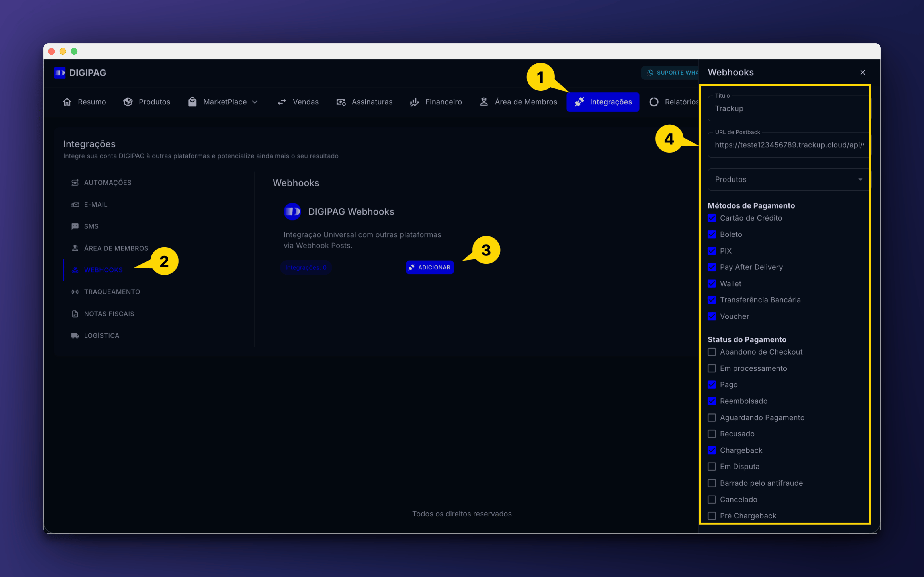
Task: Click the Produtos box icon
Action: pyautogui.click(x=128, y=102)
